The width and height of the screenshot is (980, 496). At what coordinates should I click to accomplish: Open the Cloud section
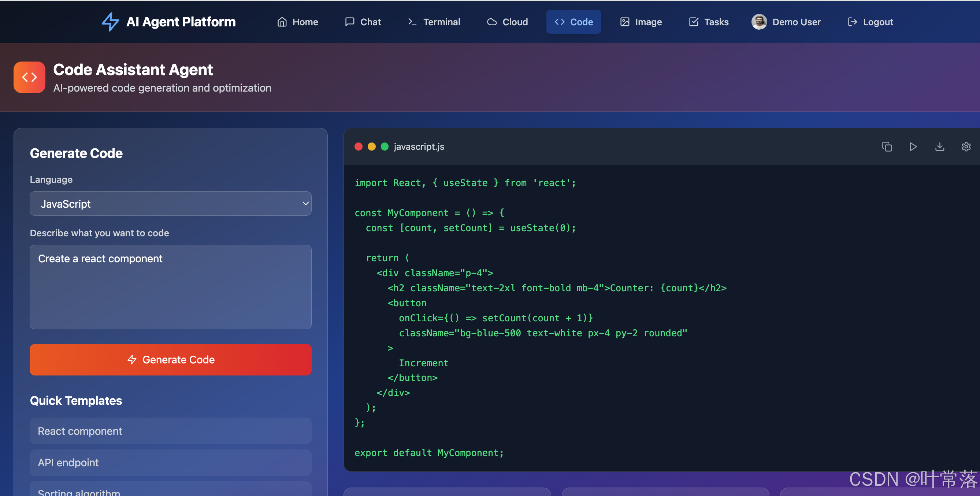[x=507, y=22]
